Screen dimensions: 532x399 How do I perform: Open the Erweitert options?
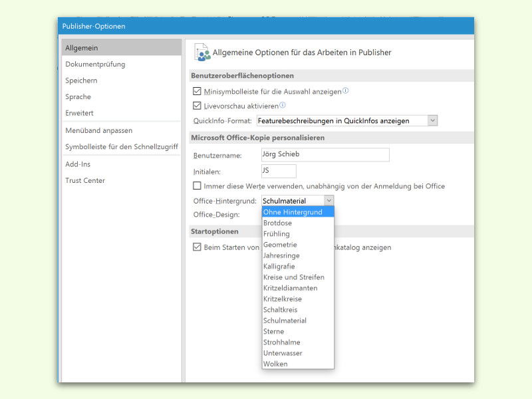122,113
